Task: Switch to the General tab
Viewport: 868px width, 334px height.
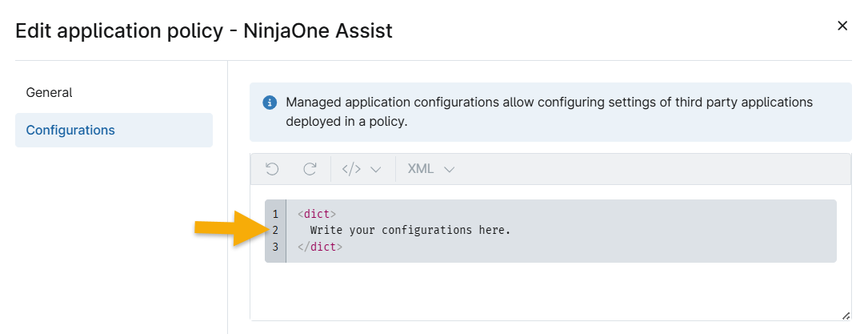Action: 50,92
